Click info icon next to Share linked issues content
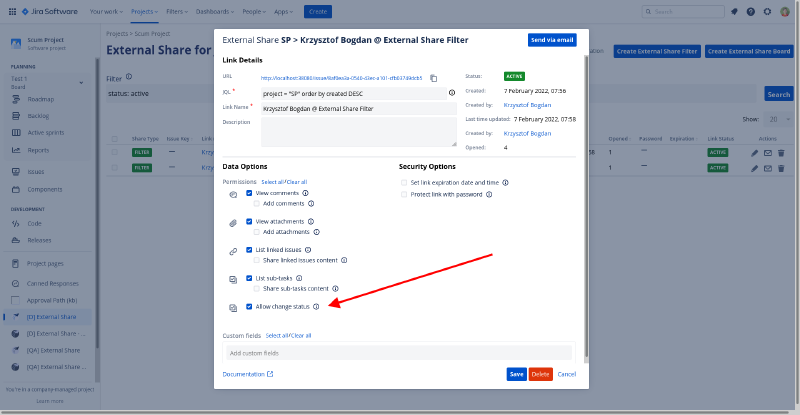Screen dimensions: 800x415 (344, 260)
